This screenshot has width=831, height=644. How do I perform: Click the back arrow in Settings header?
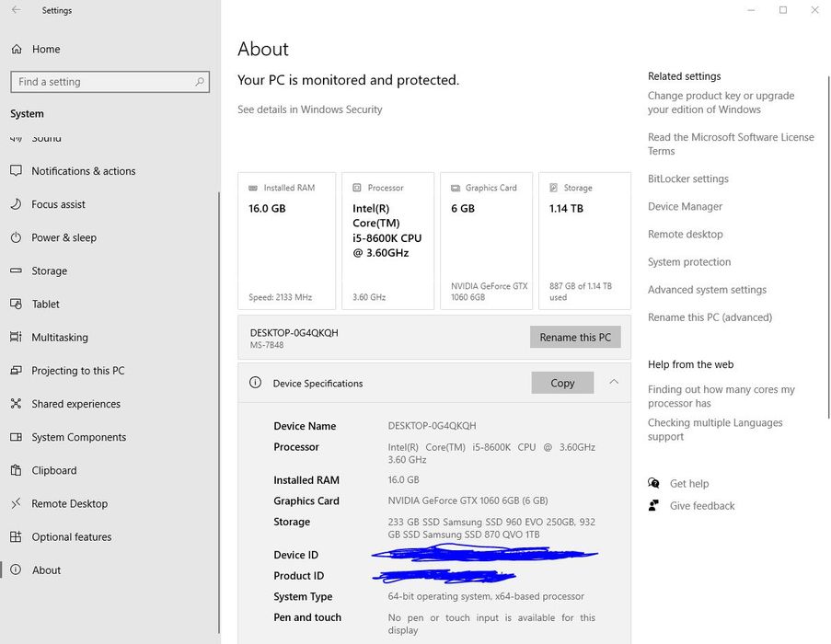click(16, 10)
